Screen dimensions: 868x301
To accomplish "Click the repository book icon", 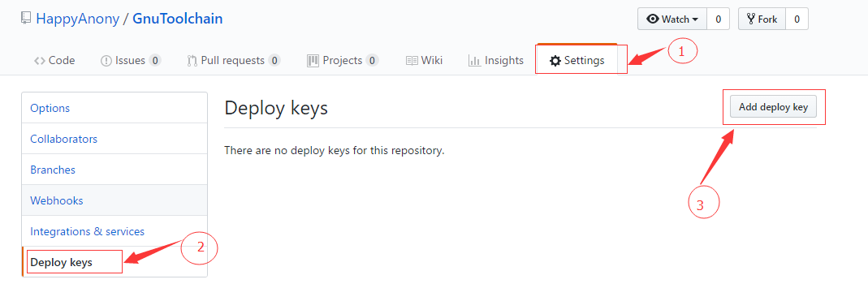I will [26, 19].
